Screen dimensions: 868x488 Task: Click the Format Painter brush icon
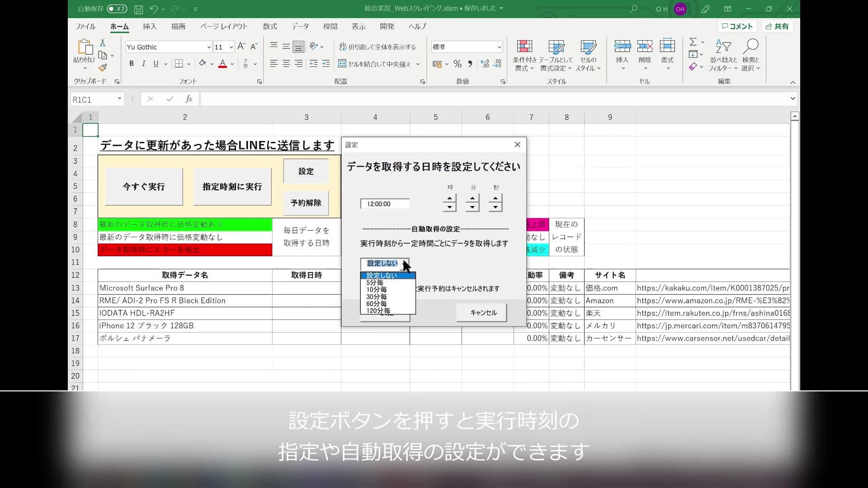pos(103,68)
